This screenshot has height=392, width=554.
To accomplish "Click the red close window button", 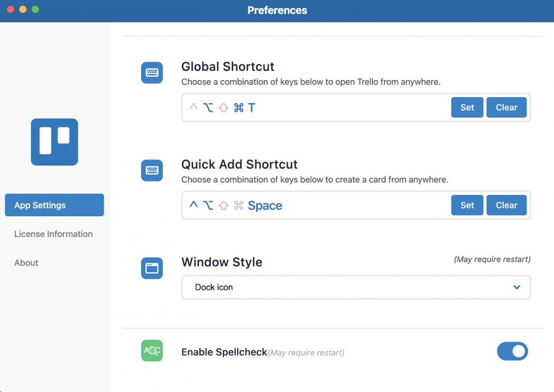I will click(10, 9).
